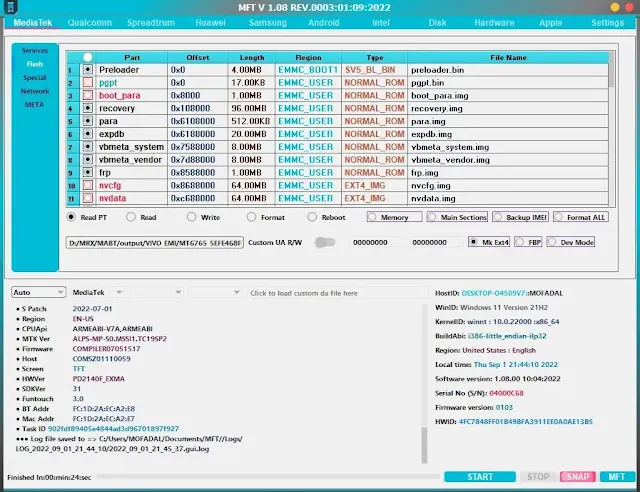
Task: Click the custom DA file load field
Action: [x=337, y=293]
